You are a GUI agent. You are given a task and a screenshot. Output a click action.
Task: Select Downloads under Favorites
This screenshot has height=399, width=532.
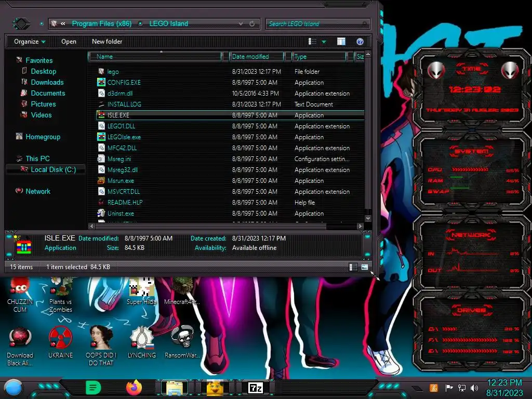pyautogui.click(x=47, y=82)
